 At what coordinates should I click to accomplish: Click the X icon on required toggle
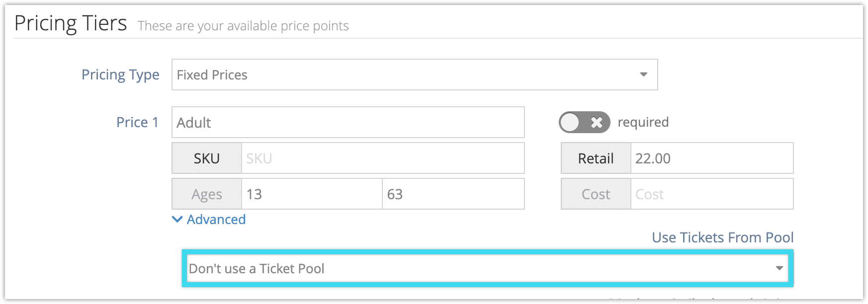click(x=597, y=122)
